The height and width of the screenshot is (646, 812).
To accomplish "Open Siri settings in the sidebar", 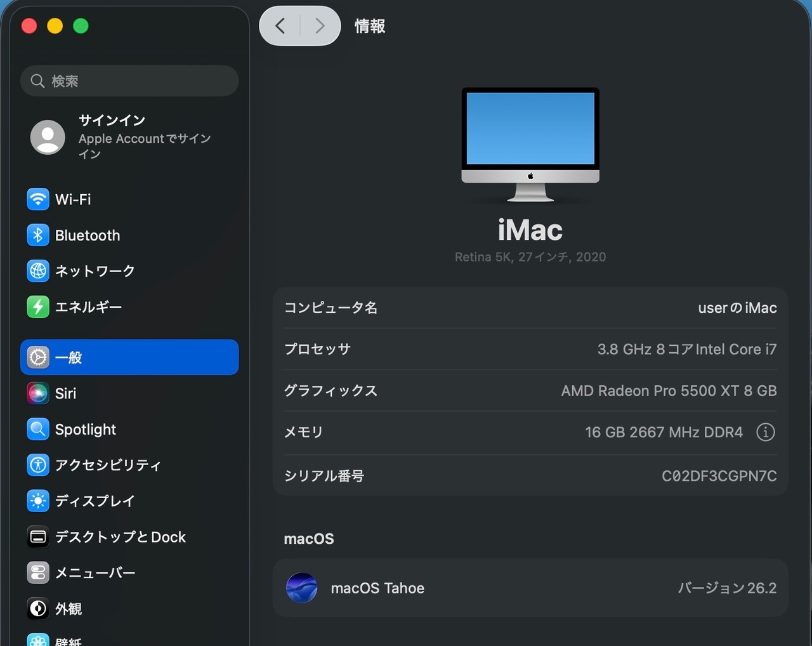I will 129,393.
